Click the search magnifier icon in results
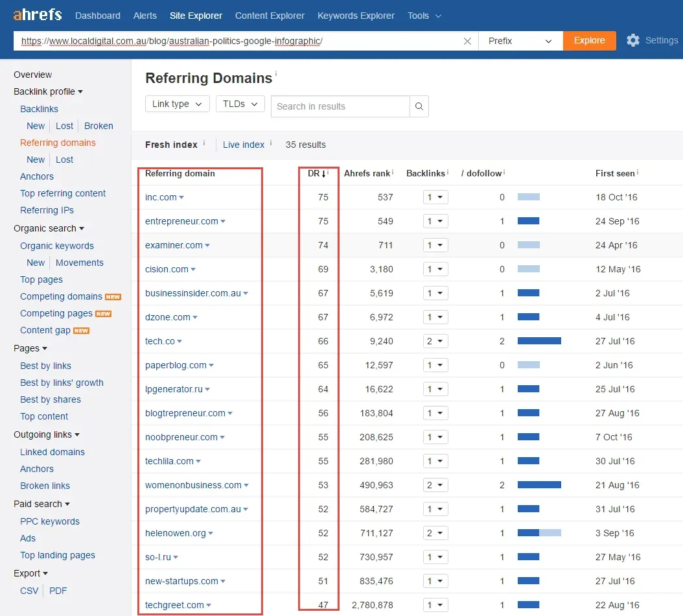The width and height of the screenshot is (683, 616). coord(419,106)
